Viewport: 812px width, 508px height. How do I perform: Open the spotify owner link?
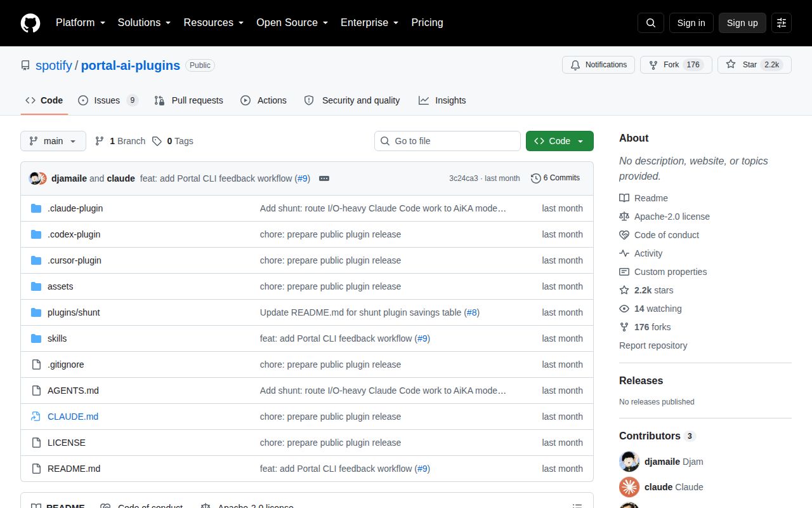(54, 65)
